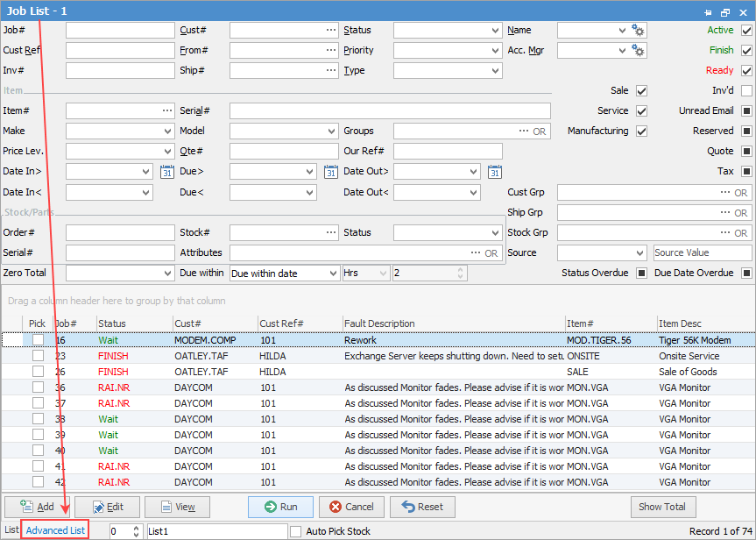
Task: Click the gear icon beside Name field
Action: pos(639,31)
